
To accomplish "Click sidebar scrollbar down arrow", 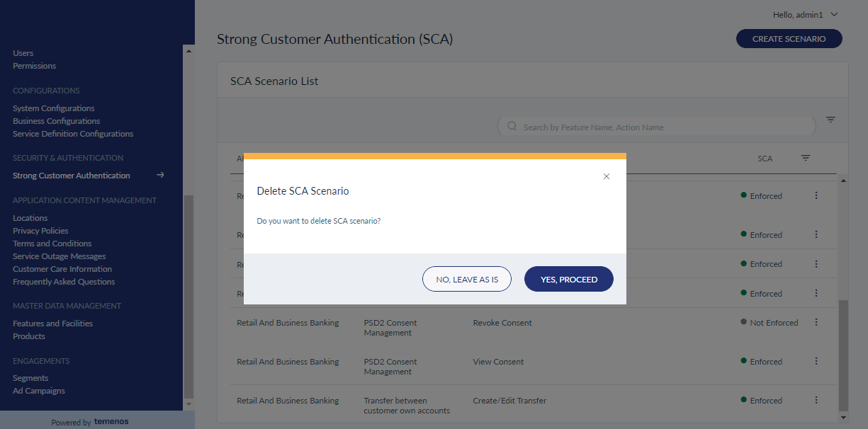I will pyautogui.click(x=188, y=404).
